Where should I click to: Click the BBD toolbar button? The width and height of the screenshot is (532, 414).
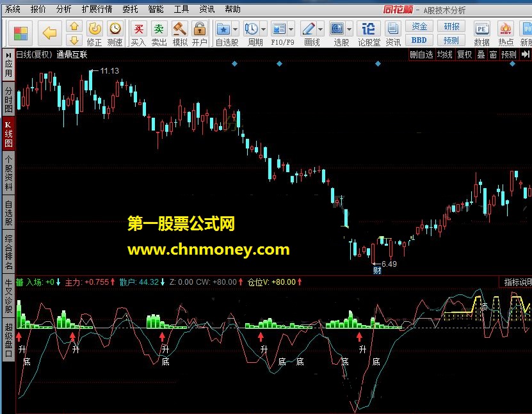click(x=419, y=40)
